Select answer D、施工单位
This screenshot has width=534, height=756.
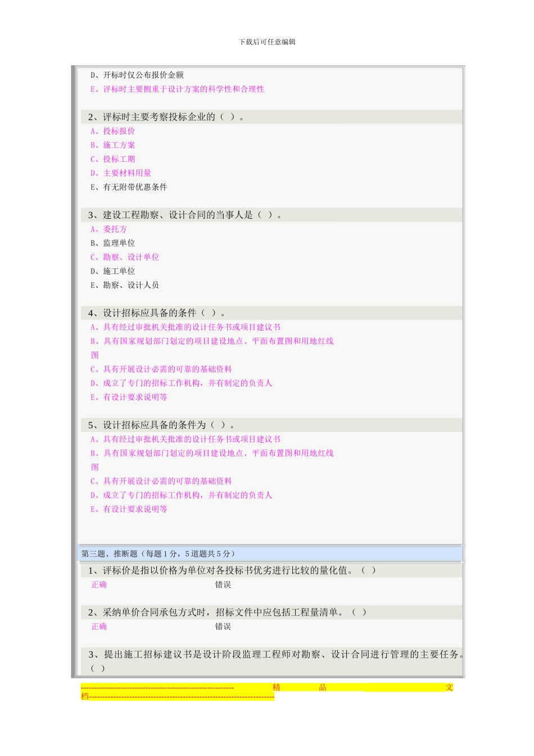pos(112,271)
